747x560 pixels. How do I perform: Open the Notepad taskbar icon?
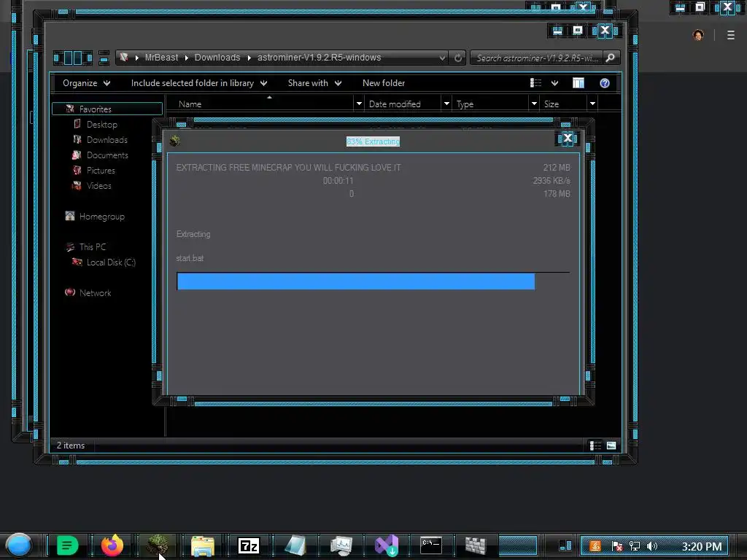295,545
